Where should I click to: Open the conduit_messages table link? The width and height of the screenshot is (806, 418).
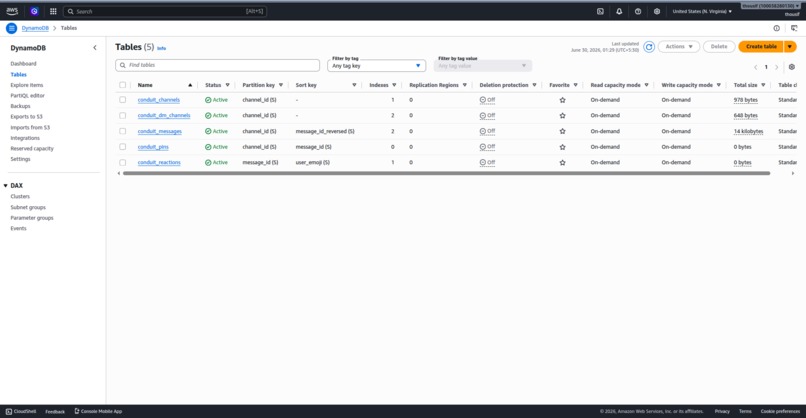pyautogui.click(x=159, y=131)
